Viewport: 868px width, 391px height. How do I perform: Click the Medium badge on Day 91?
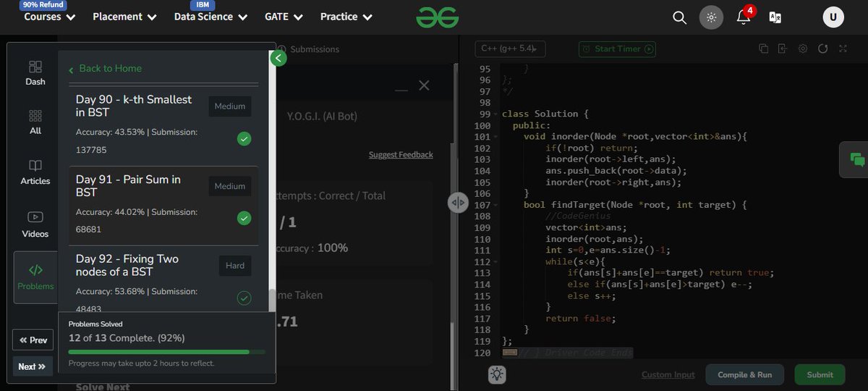[x=230, y=186]
